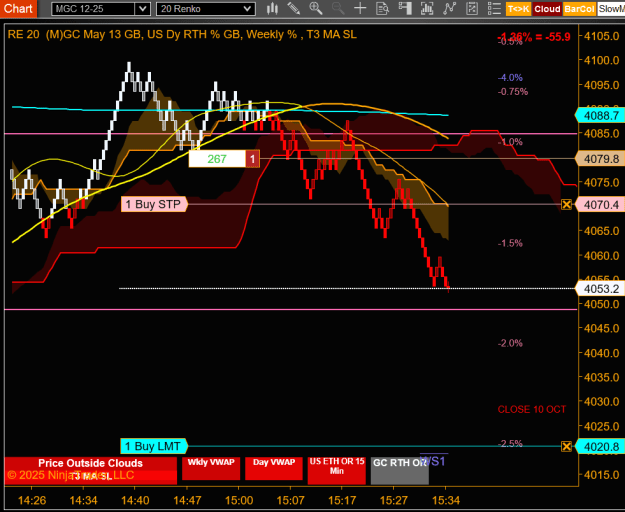Click the -1.0% level label
625x512 pixels.
[510, 142]
